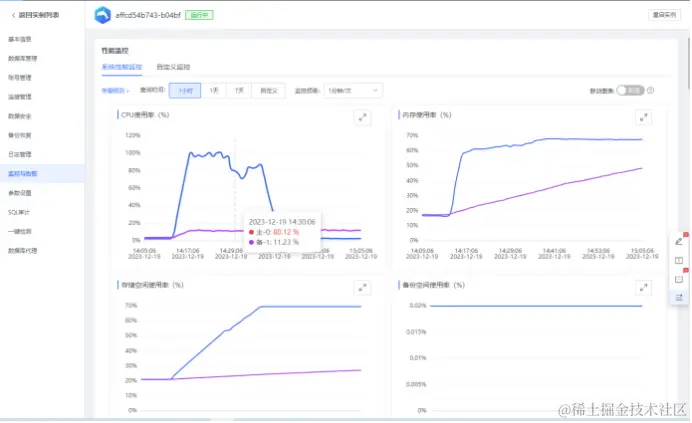Open SQL审计 in the sidebar

(x=19, y=212)
